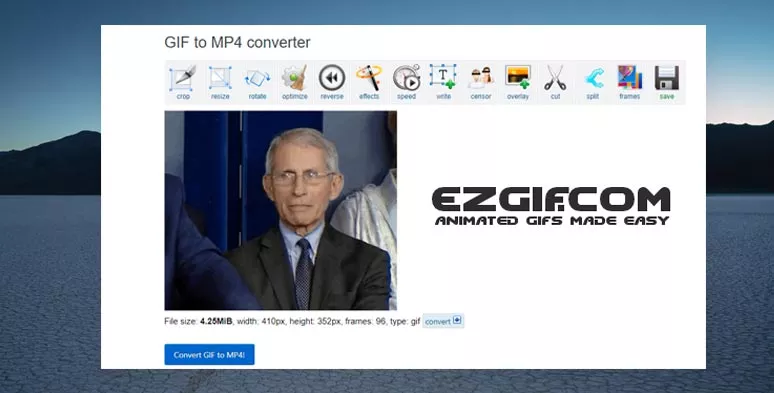Viewport: 774px width, 393px height.
Task: Click the GIF to MP4 converter heading
Action: click(x=237, y=42)
